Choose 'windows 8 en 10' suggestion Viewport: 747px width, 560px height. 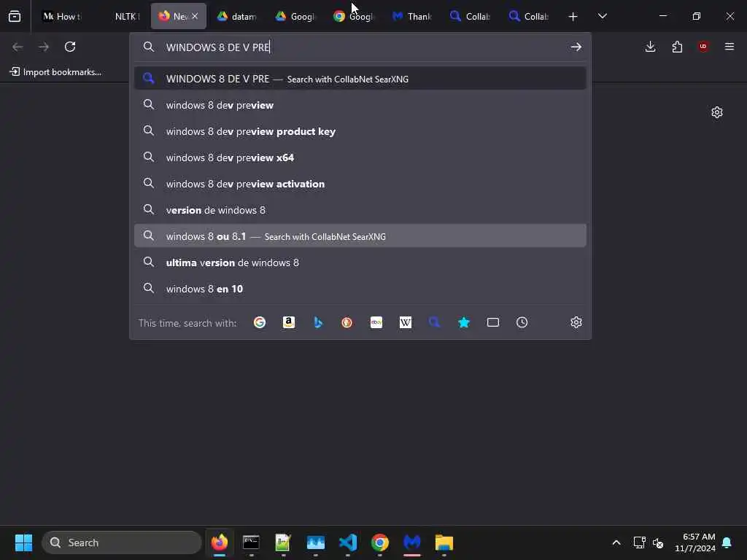(x=360, y=289)
